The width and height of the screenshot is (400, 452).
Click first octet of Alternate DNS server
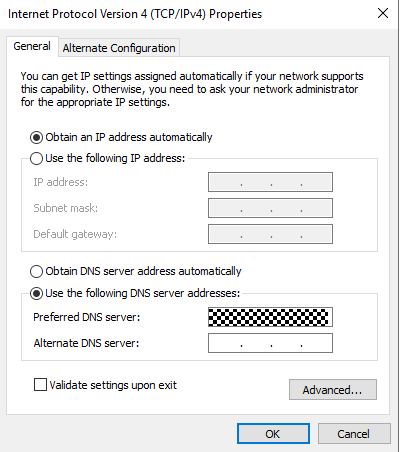pos(225,343)
